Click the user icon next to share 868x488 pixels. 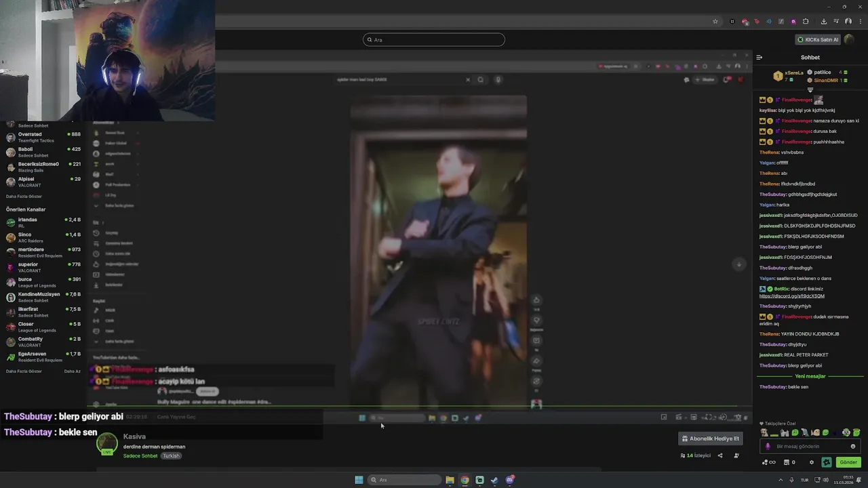click(x=736, y=455)
